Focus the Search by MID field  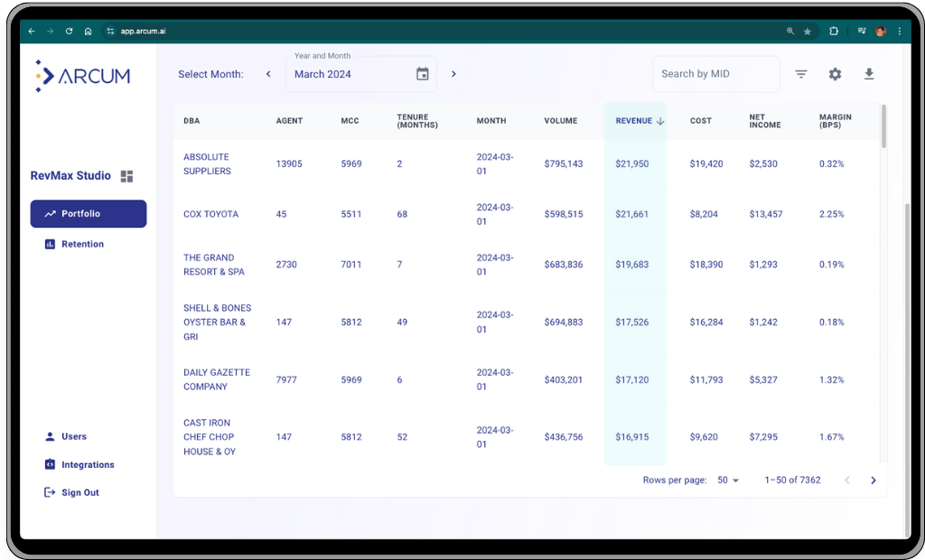[715, 74]
